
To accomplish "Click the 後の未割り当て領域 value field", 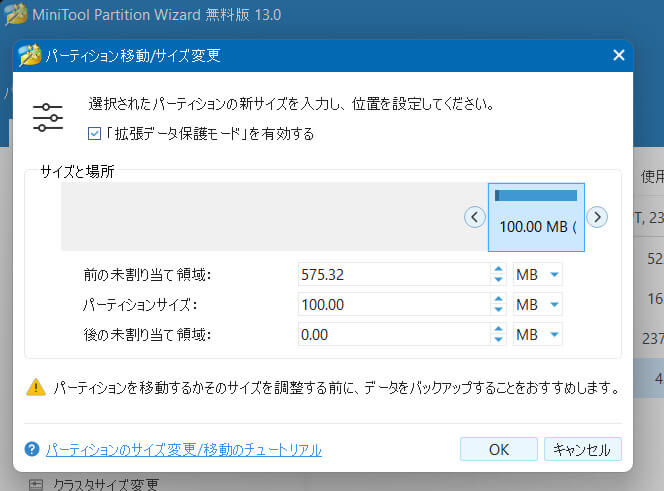I will (x=394, y=335).
